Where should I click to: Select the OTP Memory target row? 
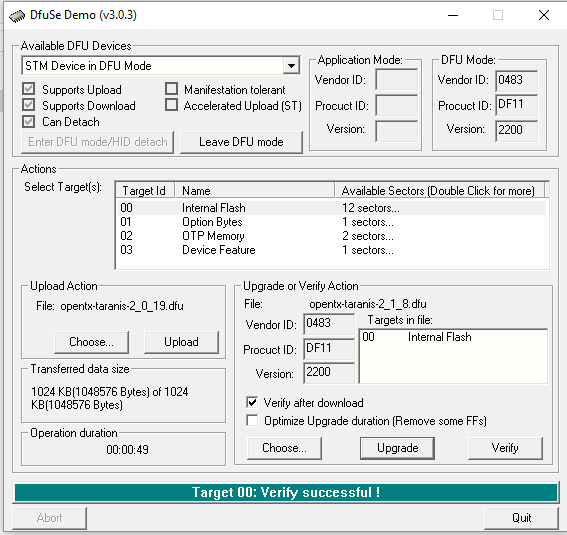(332, 236)
